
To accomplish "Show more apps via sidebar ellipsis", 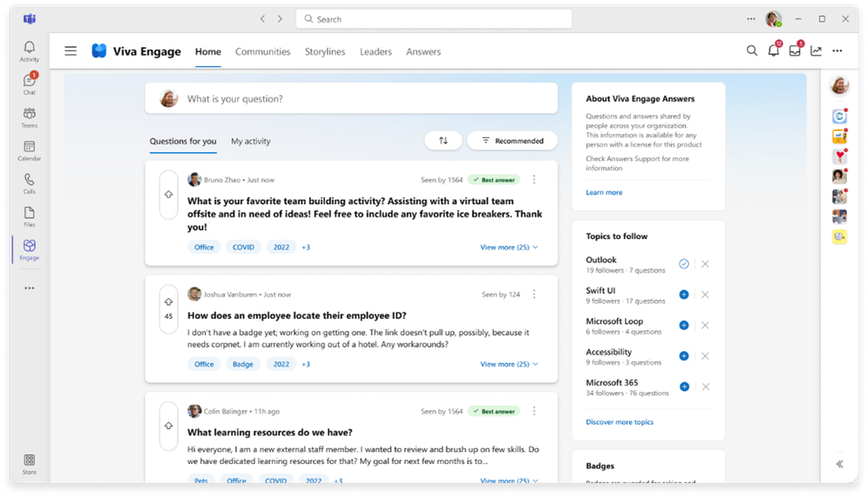I will click(30, 288).
